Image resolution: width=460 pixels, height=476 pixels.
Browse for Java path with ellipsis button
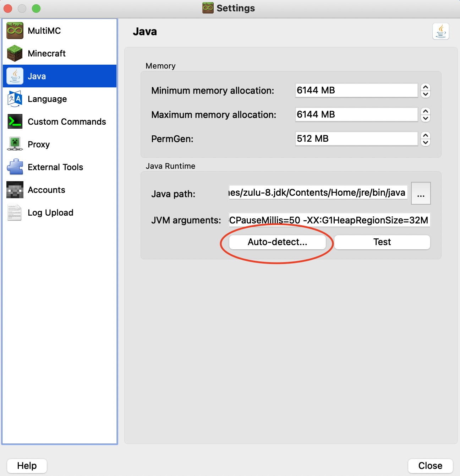421,193
